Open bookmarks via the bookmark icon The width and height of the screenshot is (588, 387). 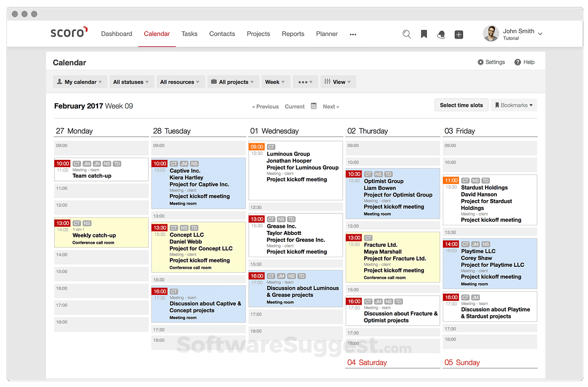click(x=424, y=34)
